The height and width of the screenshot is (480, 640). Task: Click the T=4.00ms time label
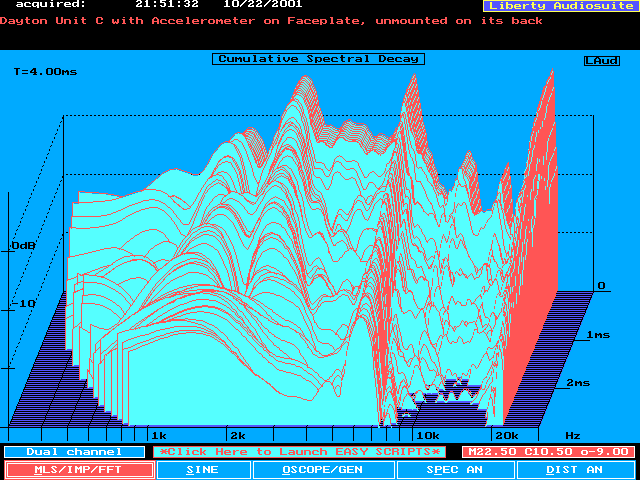43,72
